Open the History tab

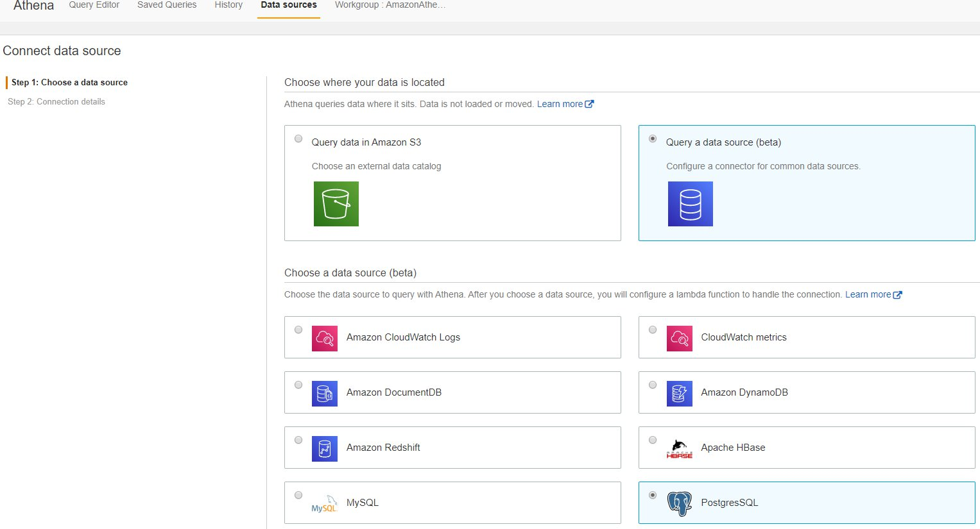click(x=228, y=5)
